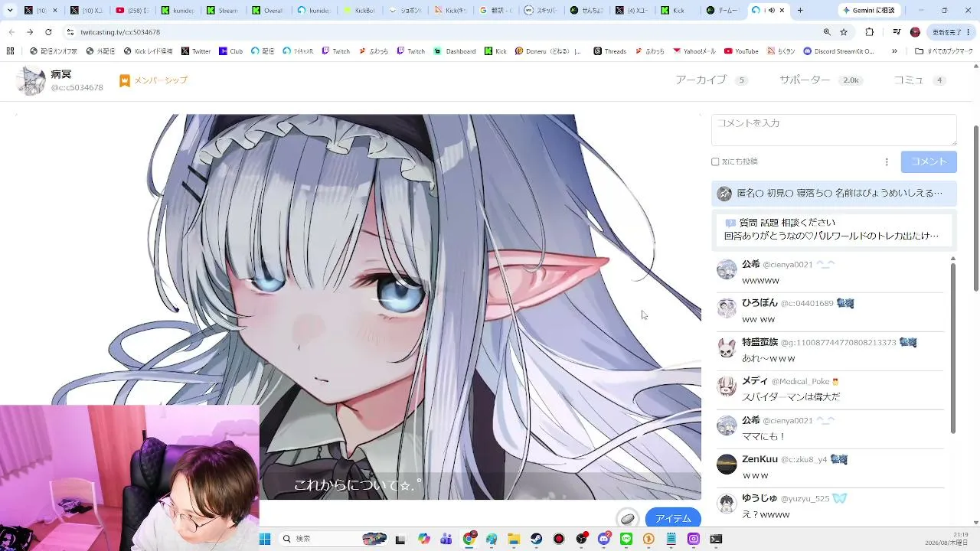Open the Windows Start menu
This screenshot has height=551, width=980.
click(265, 539)
